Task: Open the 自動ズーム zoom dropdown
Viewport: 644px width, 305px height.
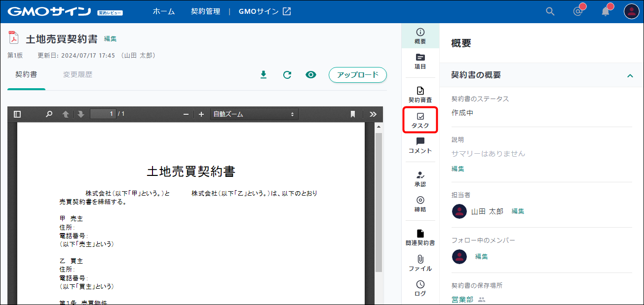Action: point(254,114)
